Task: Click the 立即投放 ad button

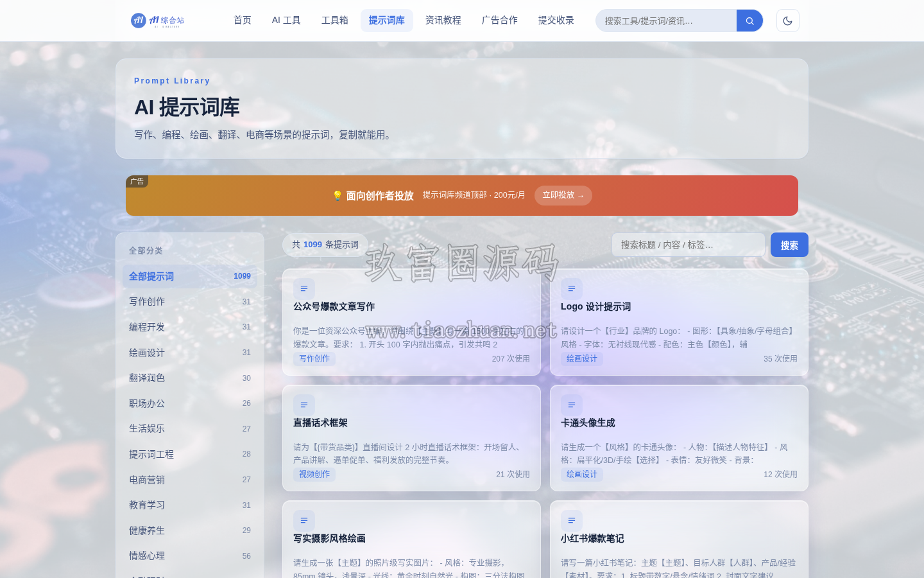Action: (x=563, y=195)
